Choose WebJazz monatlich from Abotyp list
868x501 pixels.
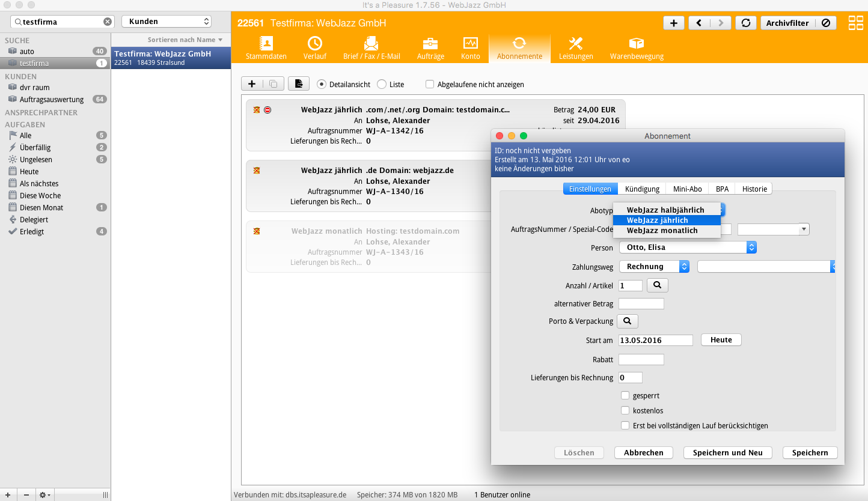pyautogui.click(x=667, y=230)
